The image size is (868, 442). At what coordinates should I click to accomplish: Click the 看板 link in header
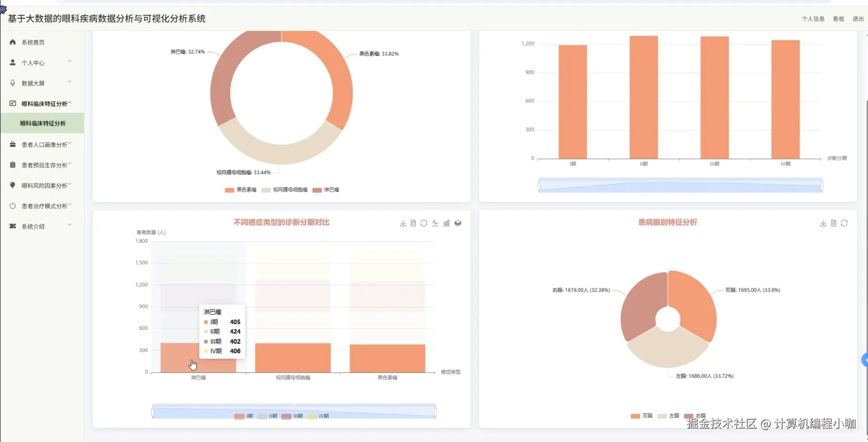[838, 19]
